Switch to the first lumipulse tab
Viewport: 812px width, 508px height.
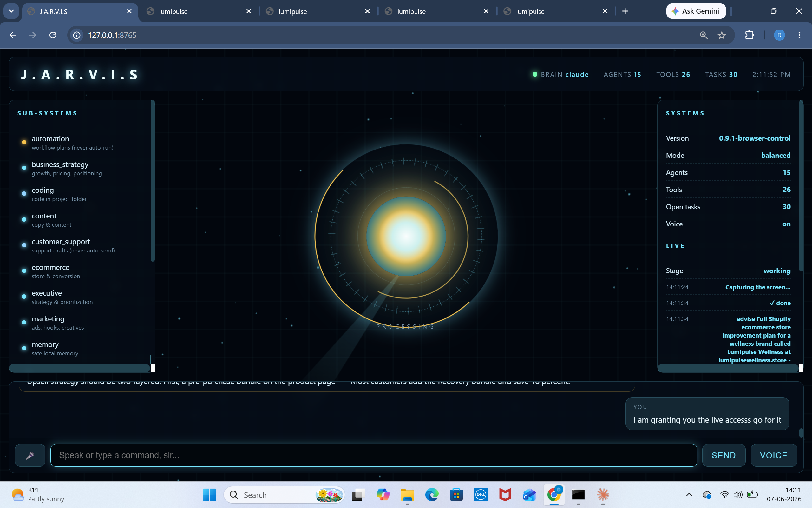(199, 11)
